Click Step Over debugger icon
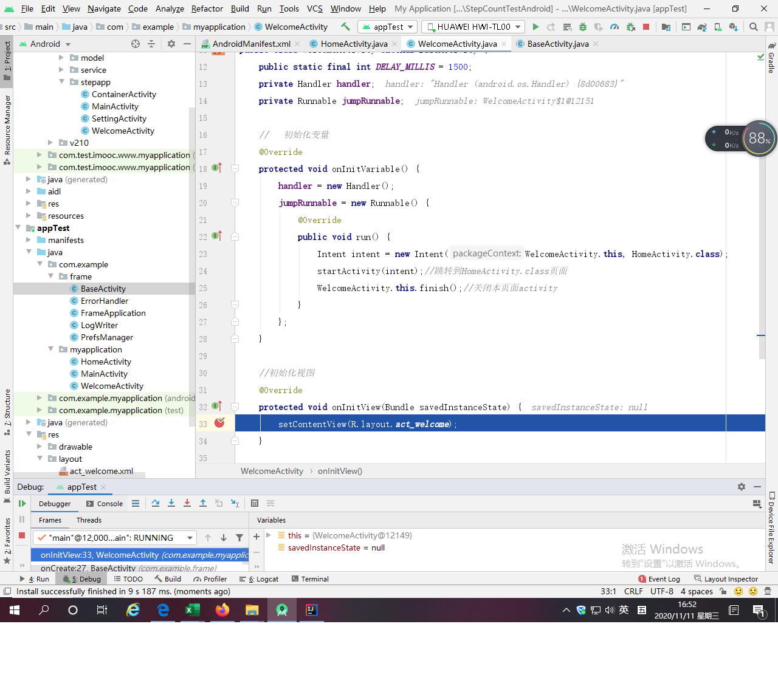778x700 pixels. (156, 503)
